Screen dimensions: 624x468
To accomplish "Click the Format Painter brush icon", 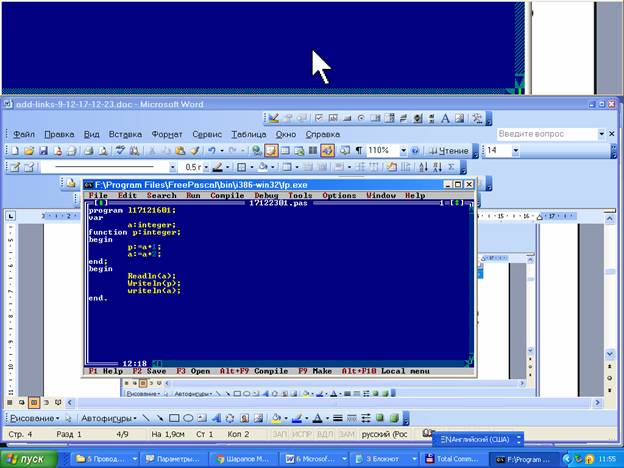I will tap(195, 151).
